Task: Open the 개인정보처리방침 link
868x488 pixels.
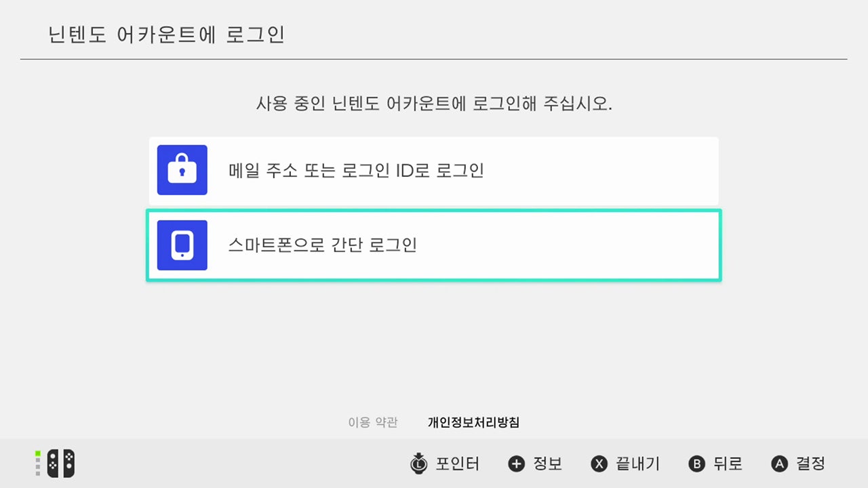Action: click(473, 422)
